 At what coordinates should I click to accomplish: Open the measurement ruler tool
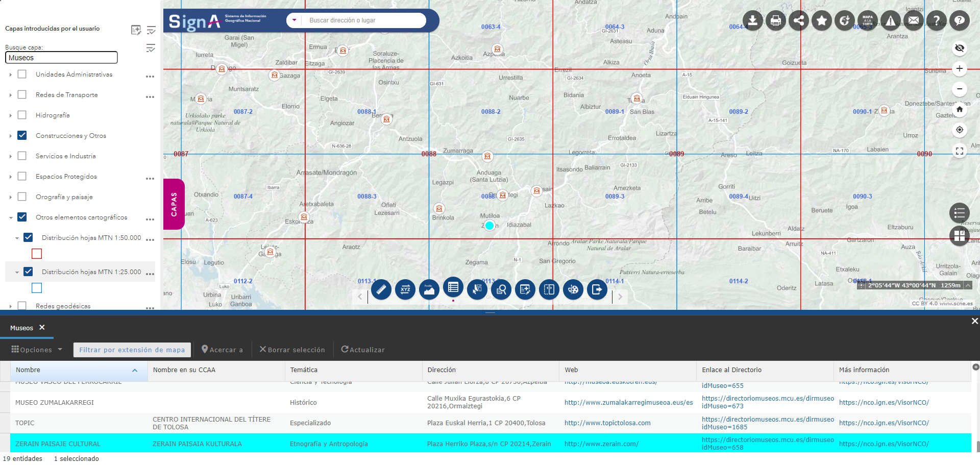tap(381, 290)
